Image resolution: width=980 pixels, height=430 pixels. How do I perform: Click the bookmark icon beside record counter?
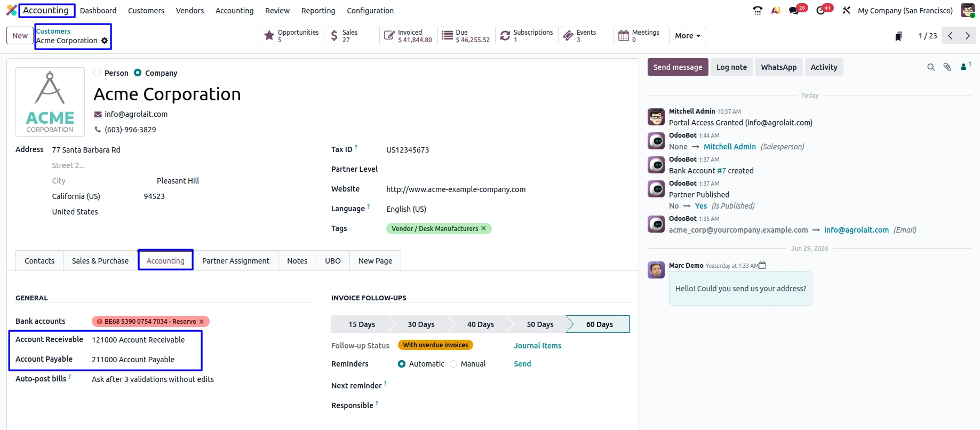(899, 36)
